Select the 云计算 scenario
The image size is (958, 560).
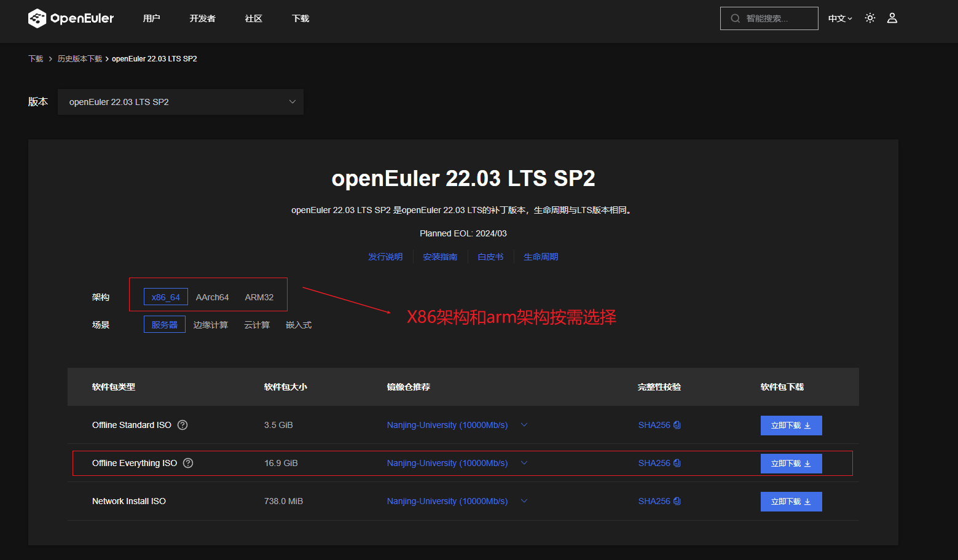click(257, 325)
